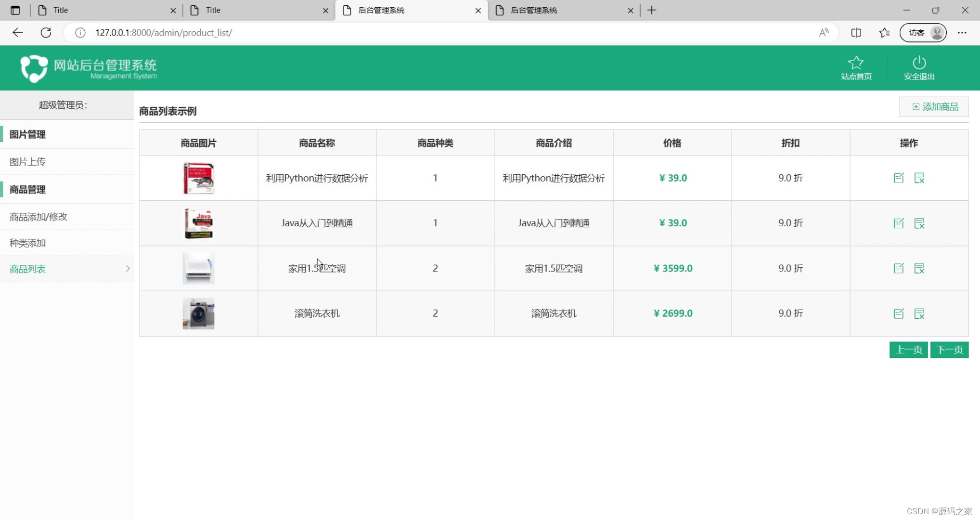Click the 添加商品 button
The image size is (980, 520).
point(934,107)
